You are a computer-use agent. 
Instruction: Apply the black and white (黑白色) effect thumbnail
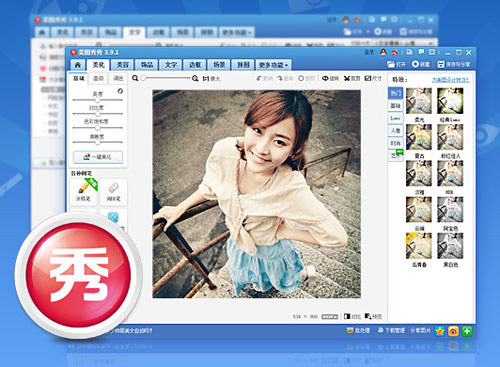coord(450,246)
